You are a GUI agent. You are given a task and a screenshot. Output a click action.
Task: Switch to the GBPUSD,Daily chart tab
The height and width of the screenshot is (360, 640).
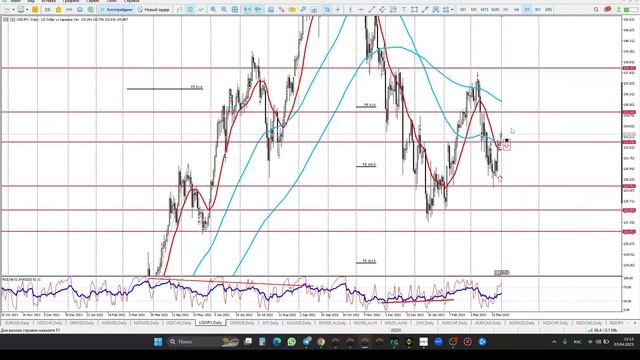81,323
